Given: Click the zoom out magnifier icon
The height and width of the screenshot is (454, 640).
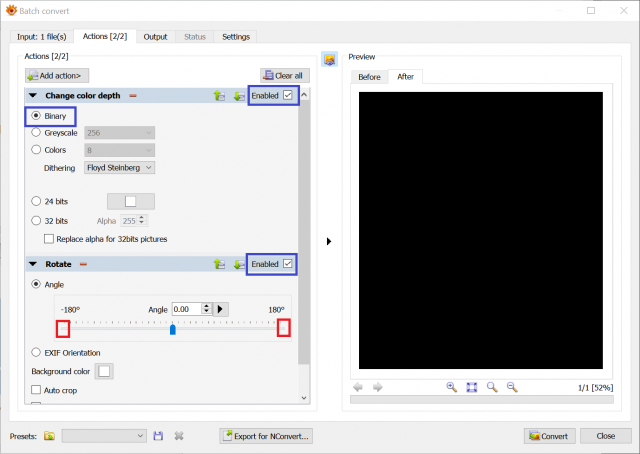Looking at the screenshot, I should coord(512,387).
